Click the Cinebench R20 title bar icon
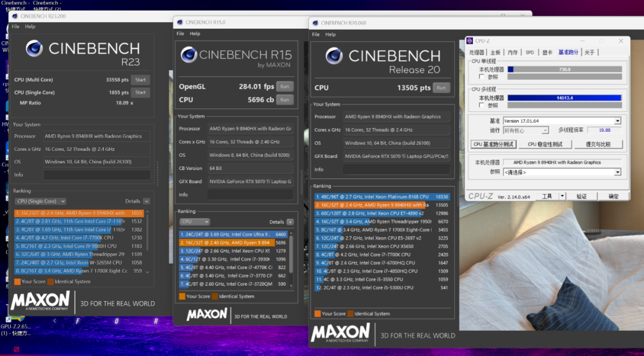The height and width of the screenshot is (356, 644). 315,23
